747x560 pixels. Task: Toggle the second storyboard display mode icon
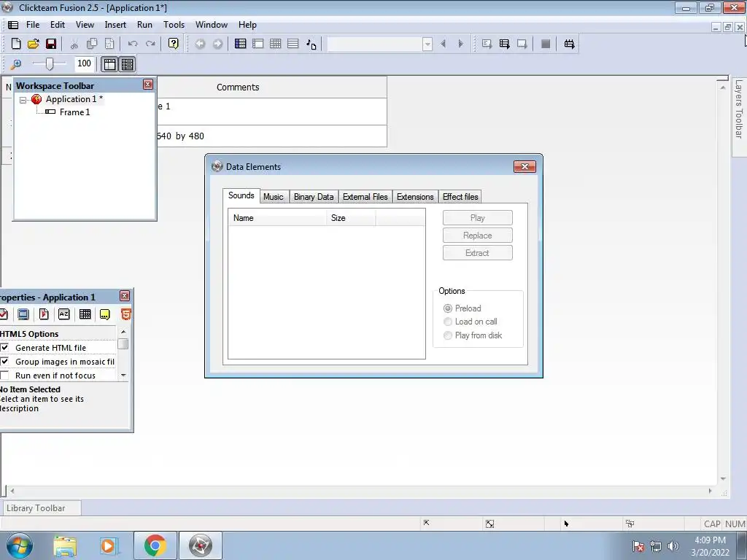tap(127, 64)
